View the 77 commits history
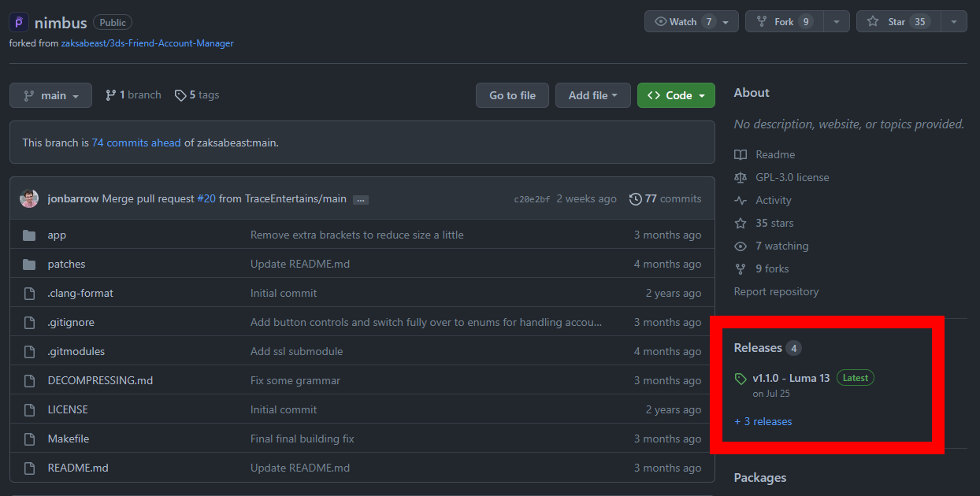Image resolution: width=980 pixels, height=496 pixels. pyautogui.click(x=666, y=199)
